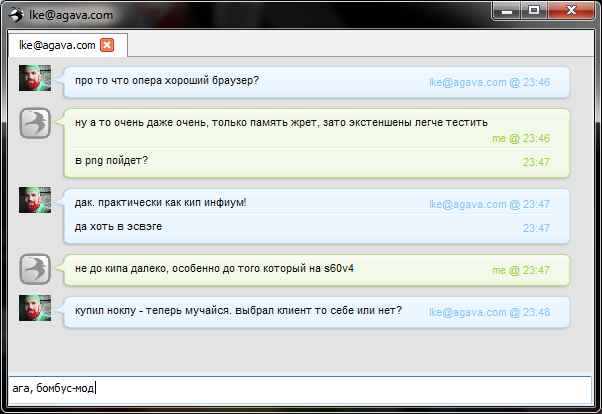602x414 pixels.
Task: Click in the message input field with 'ага, бомбус-мод'
Action: click(x=300, y=388)
